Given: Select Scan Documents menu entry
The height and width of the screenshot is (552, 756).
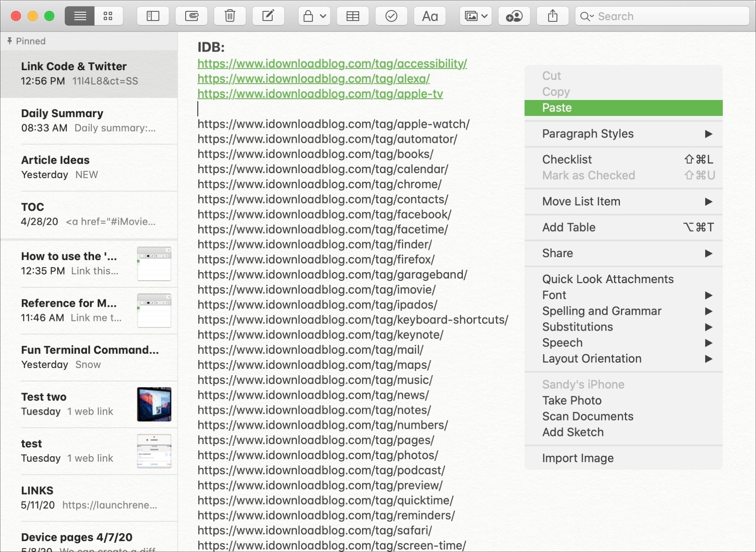Looking at the screenshot, I should [x=623, y=416].
